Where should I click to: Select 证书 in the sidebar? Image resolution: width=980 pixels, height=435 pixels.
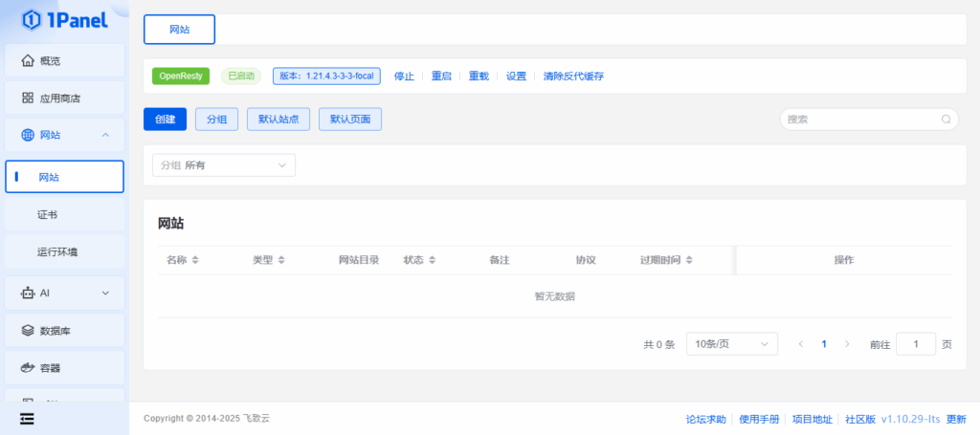(x=48, y=215)
